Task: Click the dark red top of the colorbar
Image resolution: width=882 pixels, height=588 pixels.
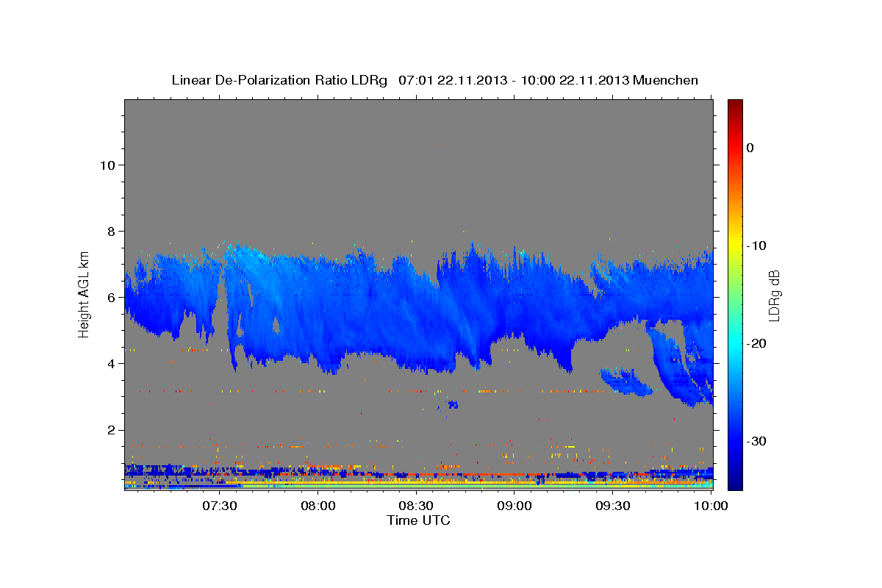Action: coord(734,105)
